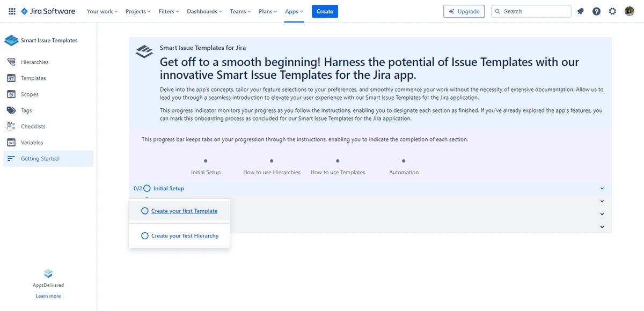Open the Create your first Hierarchy link
Screen dimensions: 644x311
point(185,235)
